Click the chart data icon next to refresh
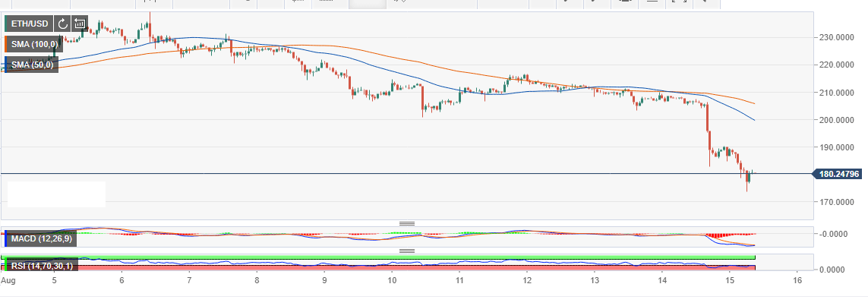 (x=79, y=24)
